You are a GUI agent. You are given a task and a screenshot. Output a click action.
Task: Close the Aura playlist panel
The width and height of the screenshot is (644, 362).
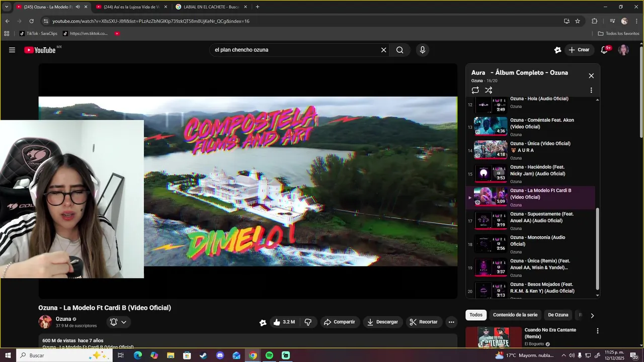pos(591,75)
